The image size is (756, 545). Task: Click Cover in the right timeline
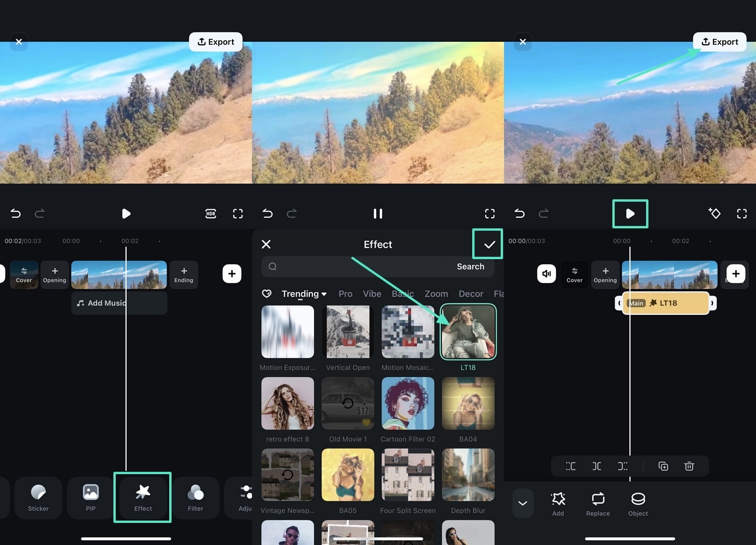tap(575, 275)
